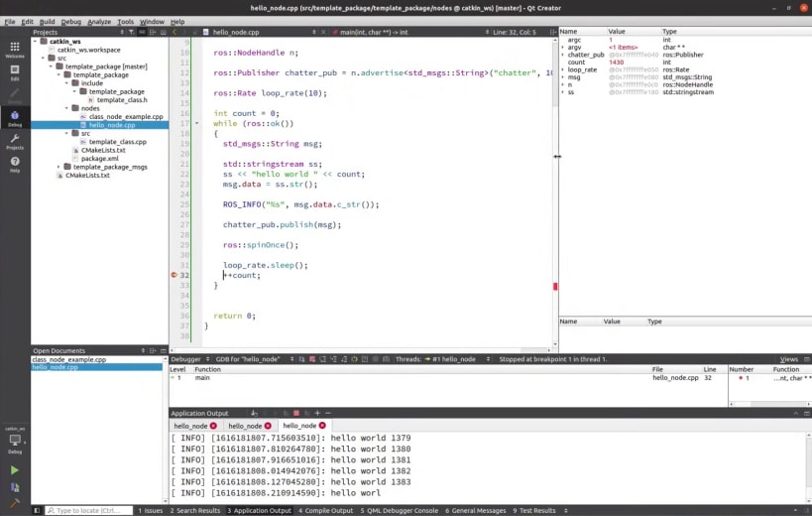Collapse the include folder
The image size is (812, 516).
click(66, 83)
